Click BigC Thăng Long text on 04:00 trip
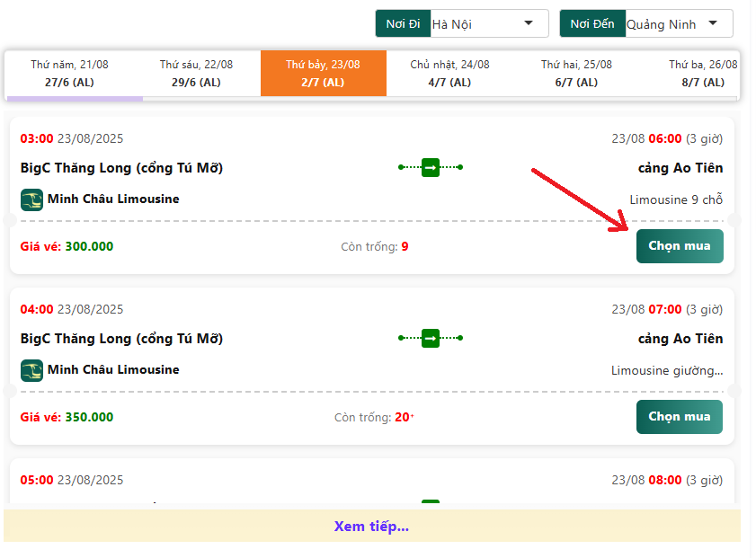Viewport: 756px width, 558px height. [121, 339]
